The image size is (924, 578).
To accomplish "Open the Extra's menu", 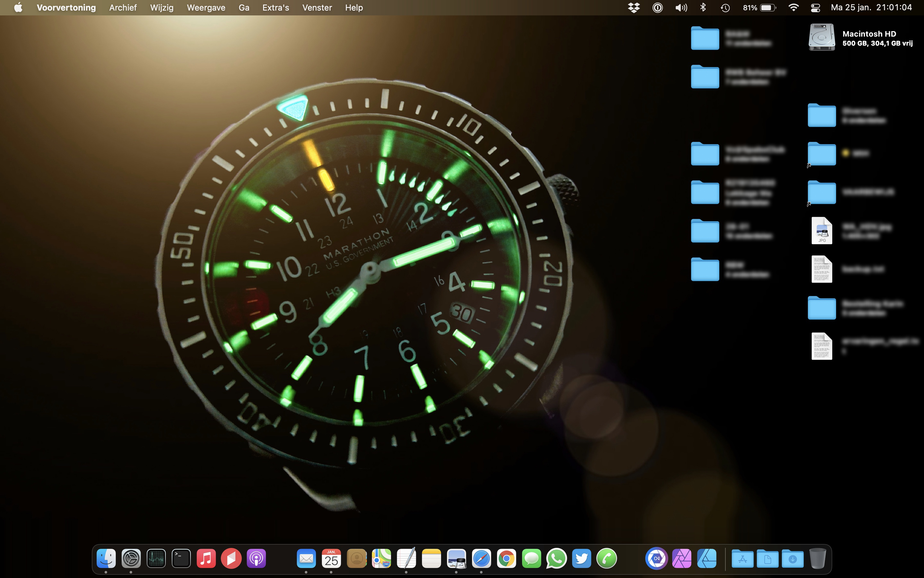I will 276,8.
